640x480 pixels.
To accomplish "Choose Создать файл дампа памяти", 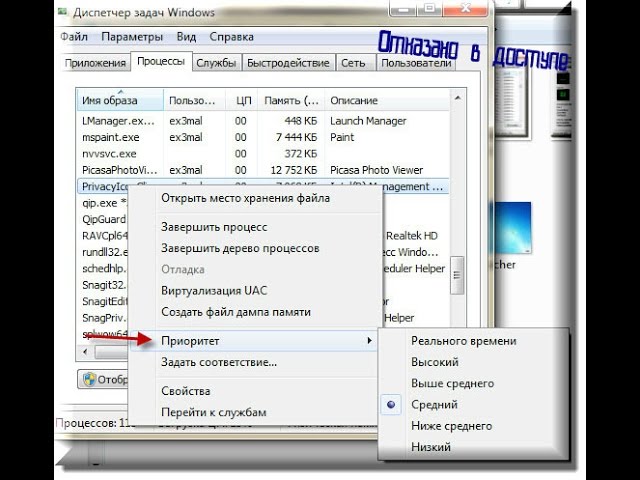I will tap(254, 312).
